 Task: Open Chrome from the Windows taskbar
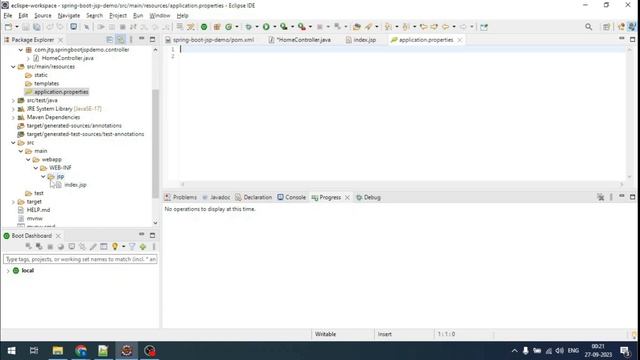tap(81, 351)
